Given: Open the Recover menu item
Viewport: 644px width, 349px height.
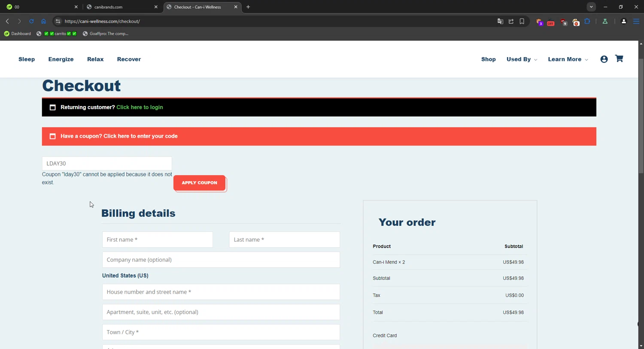Looking at the screenshot, I should coord(129,59).
